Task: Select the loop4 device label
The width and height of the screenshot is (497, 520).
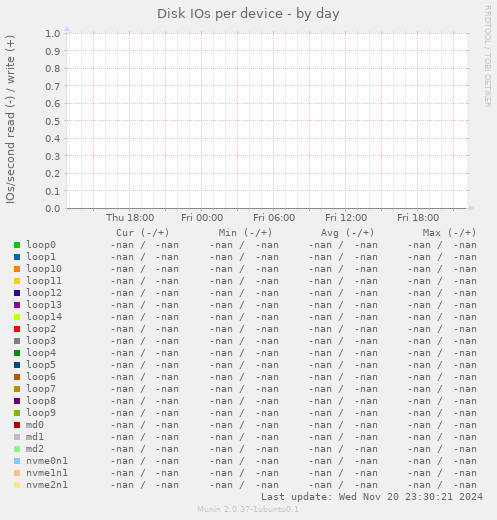Action: 41,353
